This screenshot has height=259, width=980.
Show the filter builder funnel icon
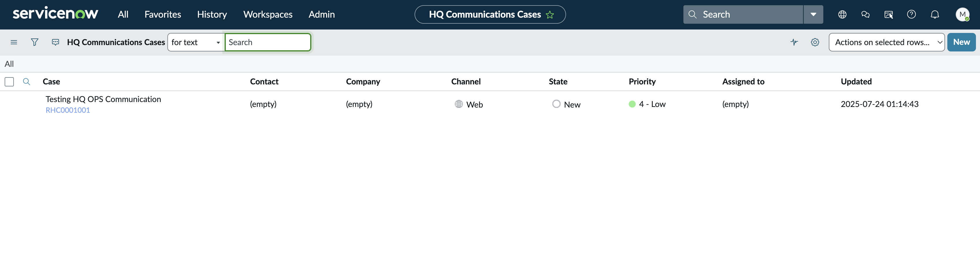tap(35, 42)
